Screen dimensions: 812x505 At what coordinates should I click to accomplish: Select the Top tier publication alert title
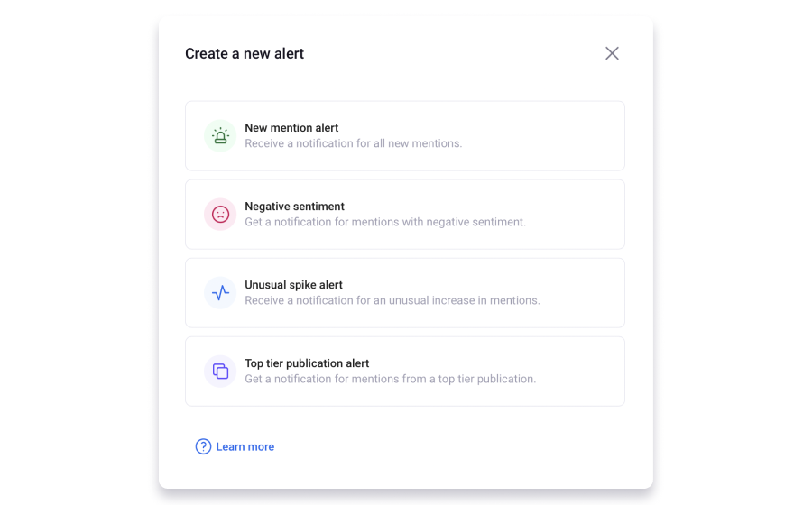pos(307,363)
